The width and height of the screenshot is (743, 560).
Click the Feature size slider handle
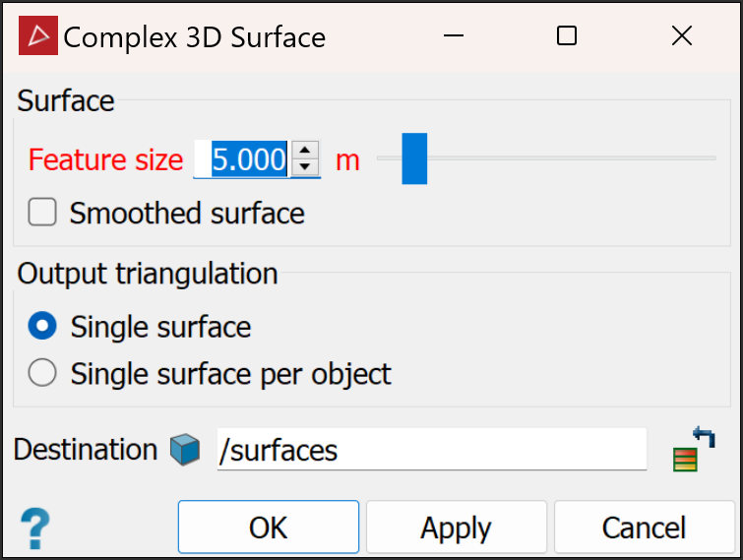(x=414, y=158)
